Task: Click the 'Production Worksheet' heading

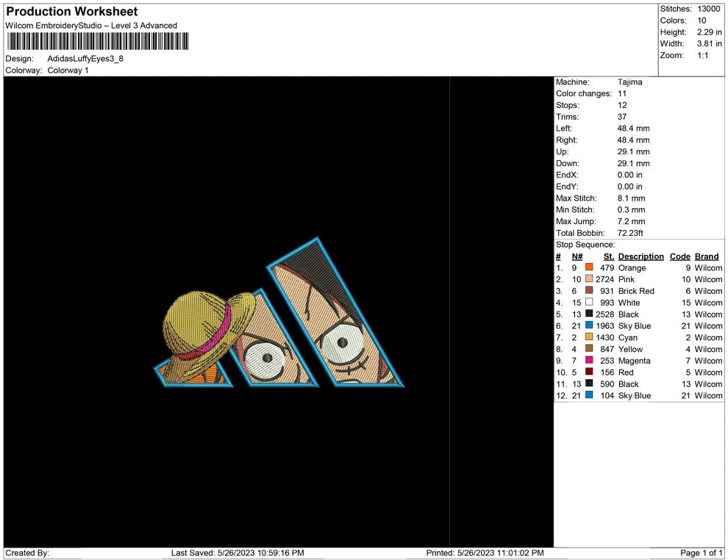Action: (x=72, y=12)
